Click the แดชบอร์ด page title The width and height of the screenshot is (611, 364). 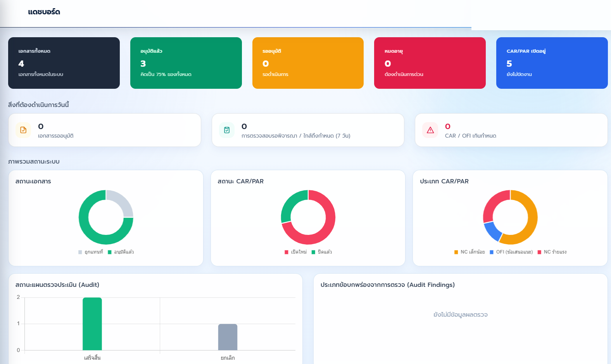tap(44, 12)
